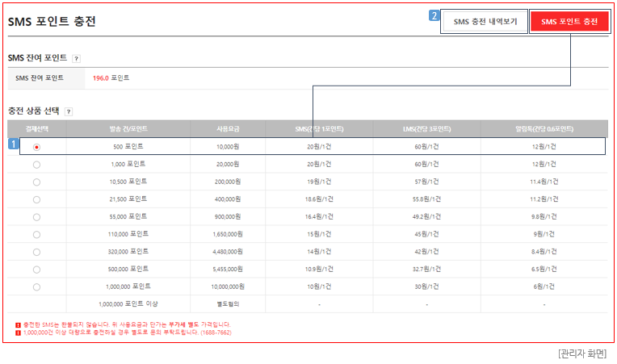The width and height of the screenshot is (617, 364).
Task: Select the 320,000 포인트 radio button
Action: pyautogui.click(x=36, y=252)
